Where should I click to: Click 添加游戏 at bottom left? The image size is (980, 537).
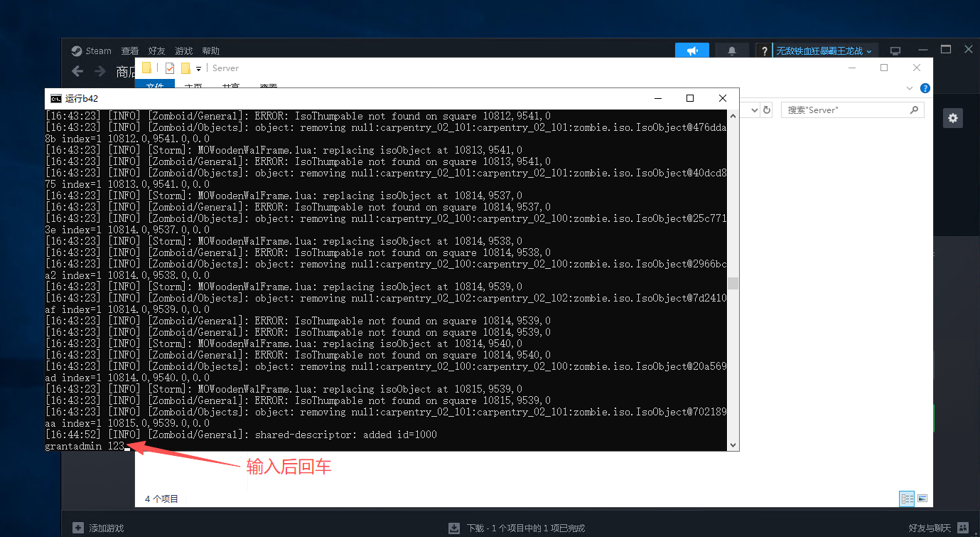click(x=98, y=528)
